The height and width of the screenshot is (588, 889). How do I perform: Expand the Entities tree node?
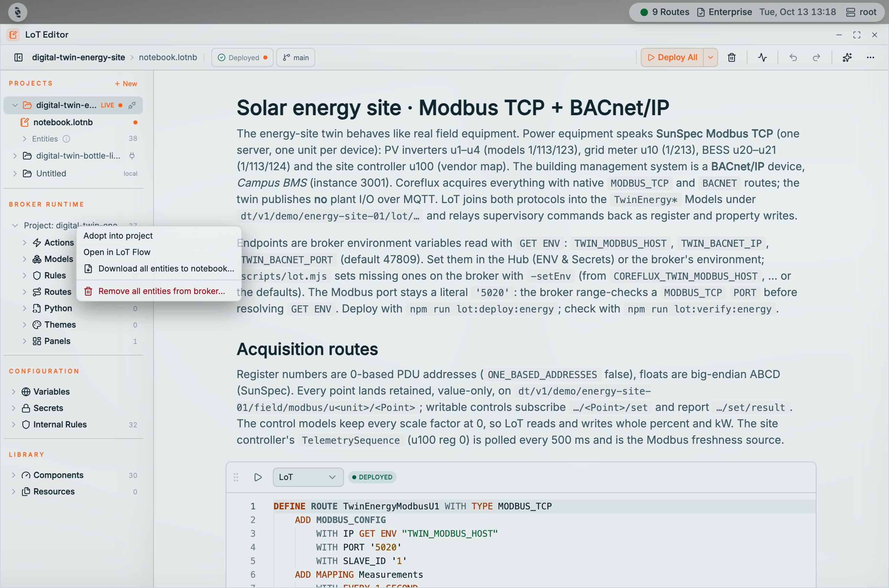tap(24, 139)
